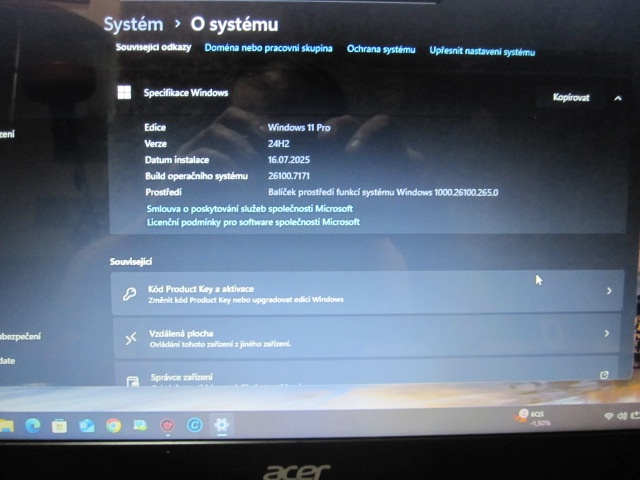The width and height of the screenshot is (640, 480).
Task: Open Wi-Fi network tray icon
Action: pos(608,416)
